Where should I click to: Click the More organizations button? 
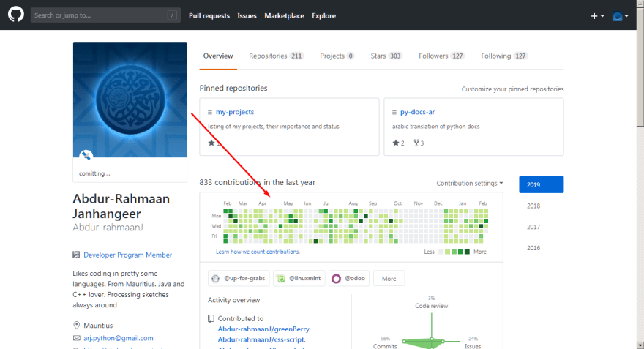point(389,278)
